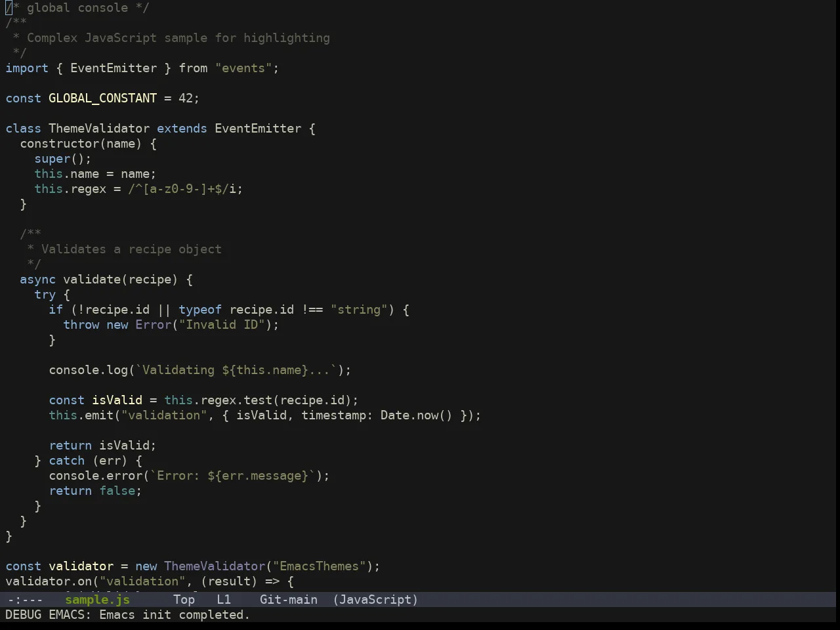840x630 pixels.
Task: Click the 'console.error' call
Action: [96, 476]
